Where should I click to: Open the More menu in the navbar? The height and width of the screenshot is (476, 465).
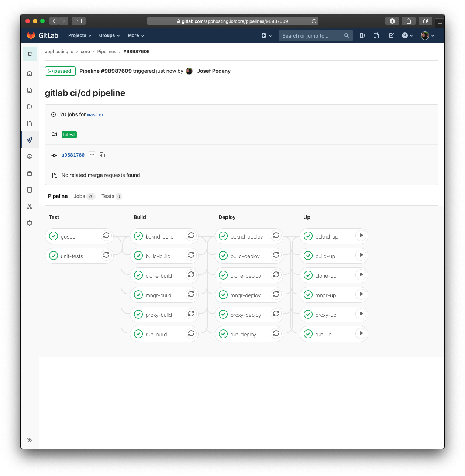pyautogui.click(x=135, y=35)
